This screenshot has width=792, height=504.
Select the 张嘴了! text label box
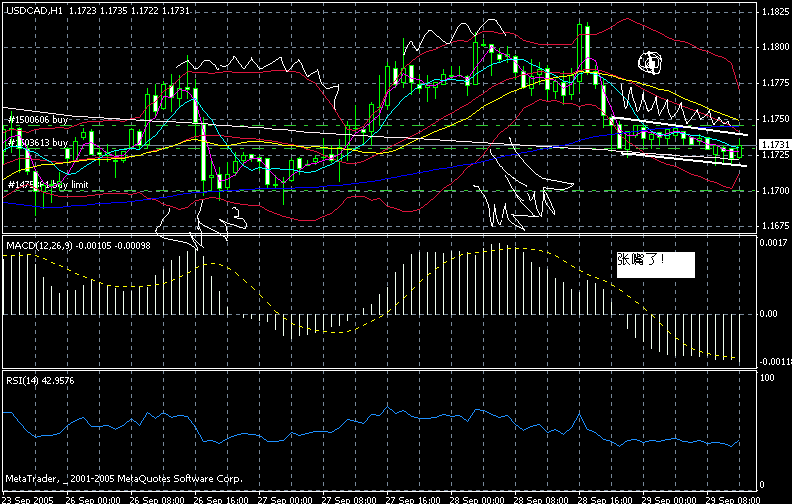click(656, 265)
